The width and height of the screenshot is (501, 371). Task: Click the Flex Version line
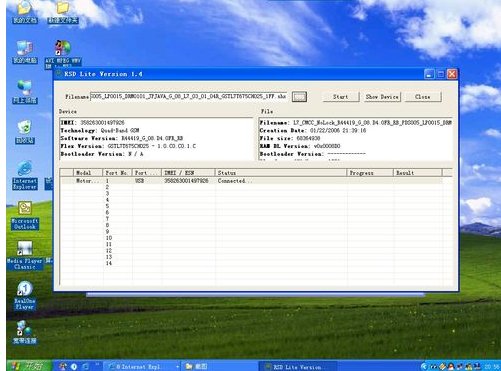pos(128,146)
